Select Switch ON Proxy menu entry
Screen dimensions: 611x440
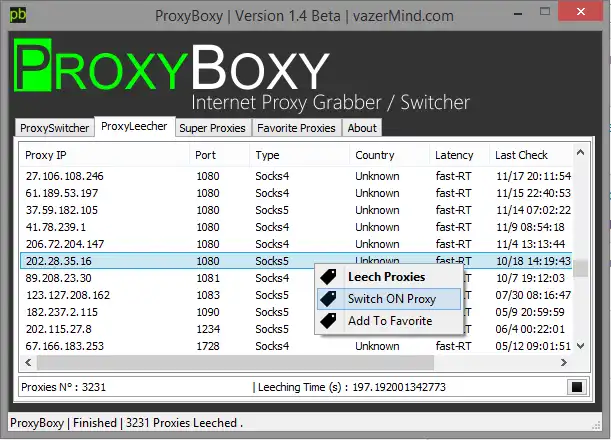388,299
